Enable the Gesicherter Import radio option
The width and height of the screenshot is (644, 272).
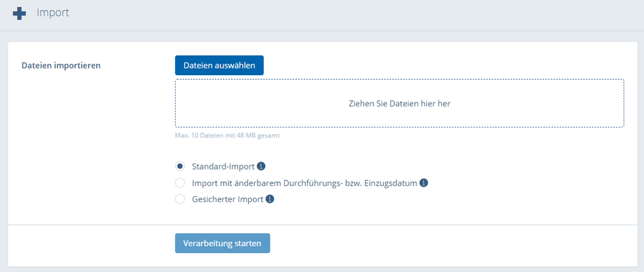pos(180,199)
